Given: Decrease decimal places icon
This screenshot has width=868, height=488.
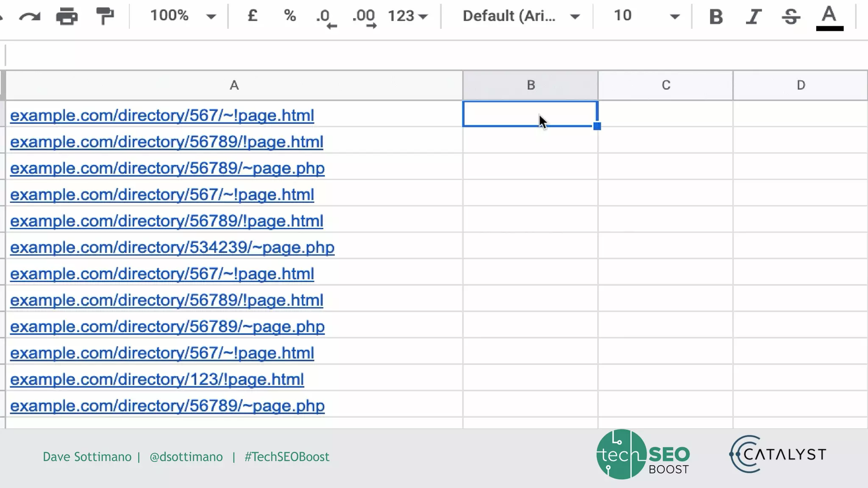Looking at the screenshot, I should (x=326, y=18).
